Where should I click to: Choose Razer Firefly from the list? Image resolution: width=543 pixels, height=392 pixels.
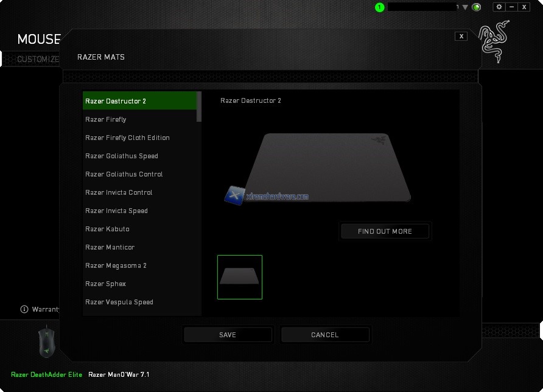[106, 119]
